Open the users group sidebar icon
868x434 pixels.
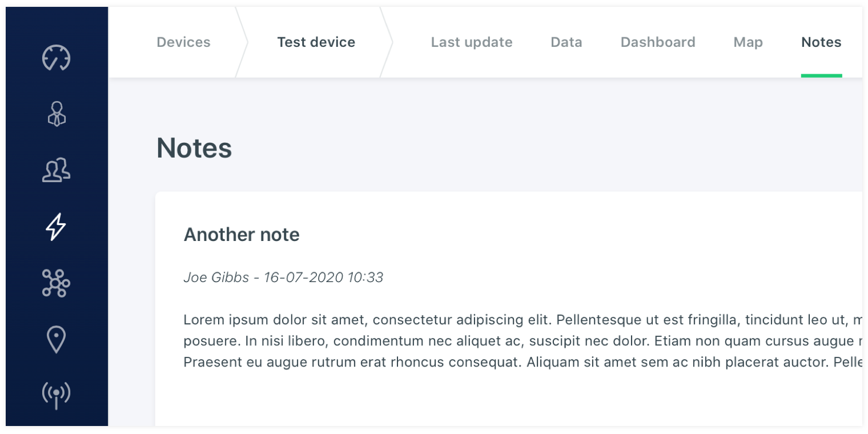coord(56,170)
